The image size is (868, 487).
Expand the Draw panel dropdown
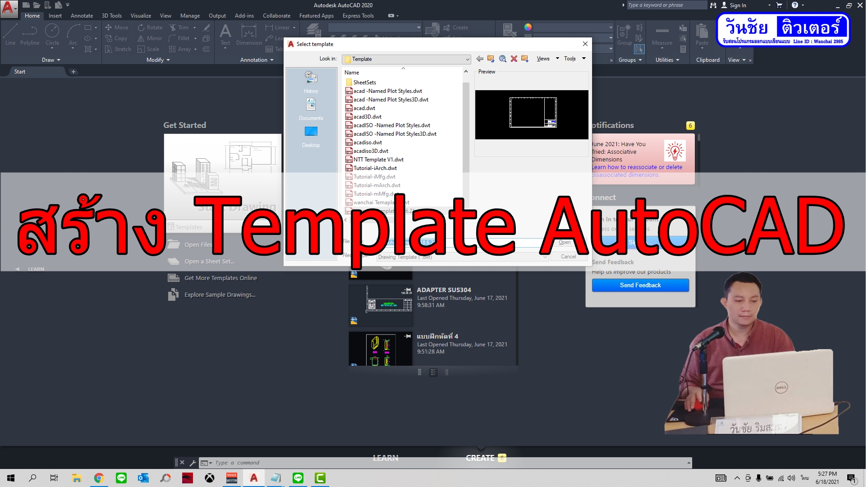tap(51, 60)
